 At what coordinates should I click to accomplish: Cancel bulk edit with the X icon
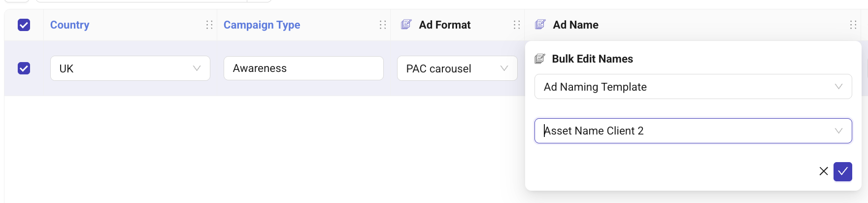tap(823, 171)
